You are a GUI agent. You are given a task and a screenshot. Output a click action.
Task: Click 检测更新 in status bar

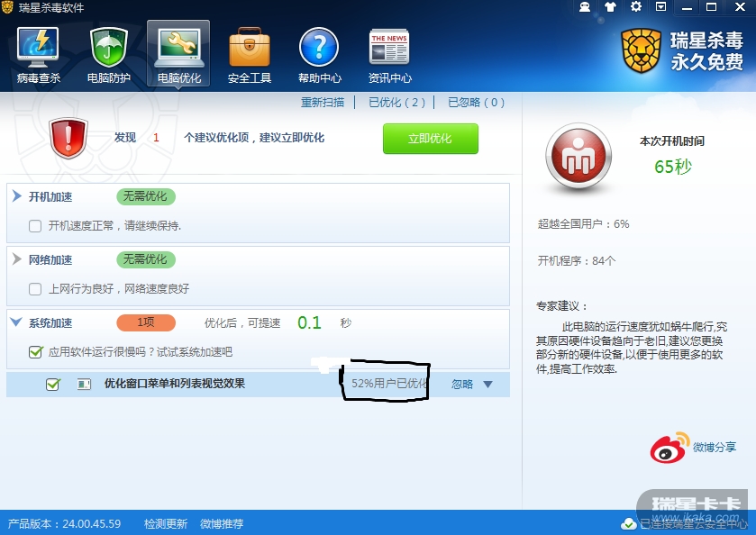[166, 523]
